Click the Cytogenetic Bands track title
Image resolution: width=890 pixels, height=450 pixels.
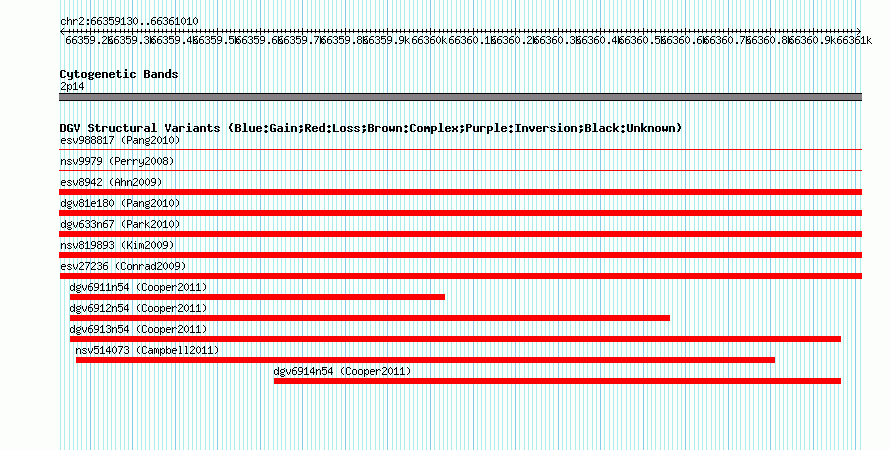click(119, 74)
